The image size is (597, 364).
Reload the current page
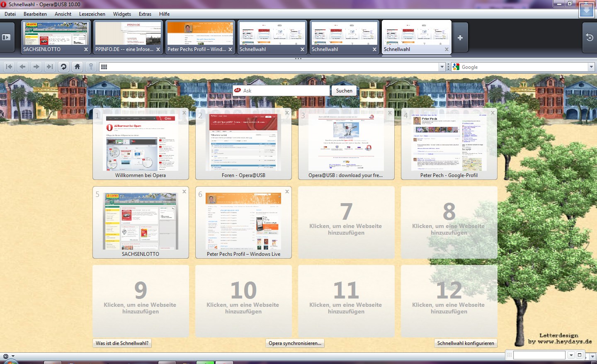63,67
